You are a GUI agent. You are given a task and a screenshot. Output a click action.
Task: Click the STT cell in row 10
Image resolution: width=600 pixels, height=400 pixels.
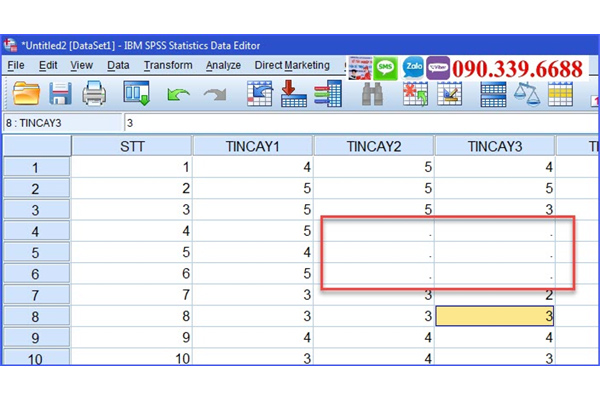(x=131, y=357)
